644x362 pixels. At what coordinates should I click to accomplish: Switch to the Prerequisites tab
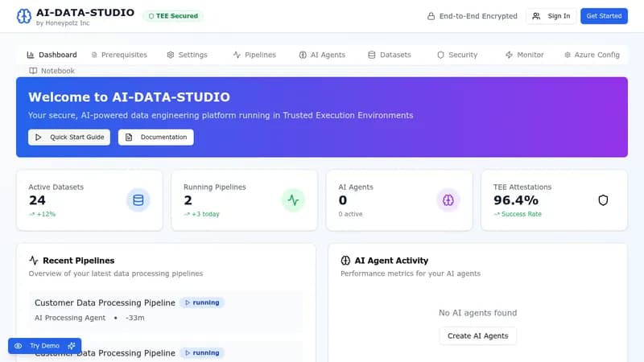click(119, 55)
